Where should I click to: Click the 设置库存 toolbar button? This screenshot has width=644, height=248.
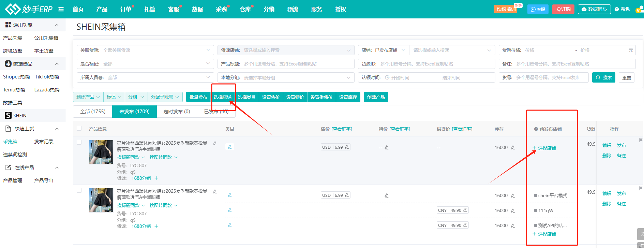click(348, 97)
